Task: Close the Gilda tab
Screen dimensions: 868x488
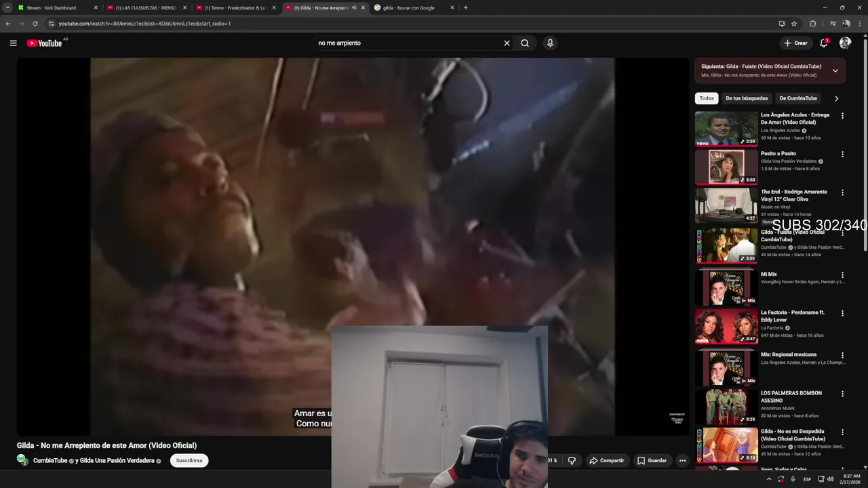Action: click(363, 7)
